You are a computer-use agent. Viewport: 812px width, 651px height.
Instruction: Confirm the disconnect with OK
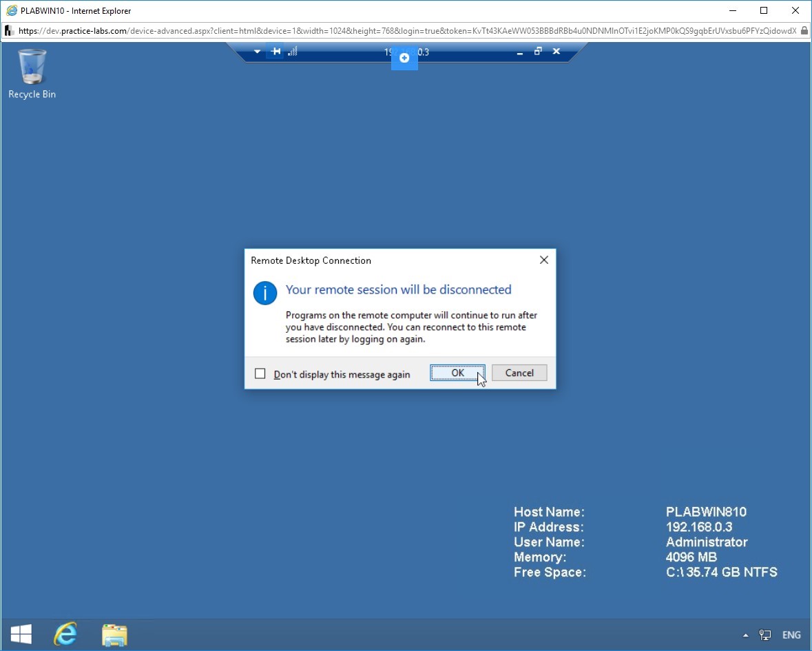pyautogui.click(x=457, y=373)
